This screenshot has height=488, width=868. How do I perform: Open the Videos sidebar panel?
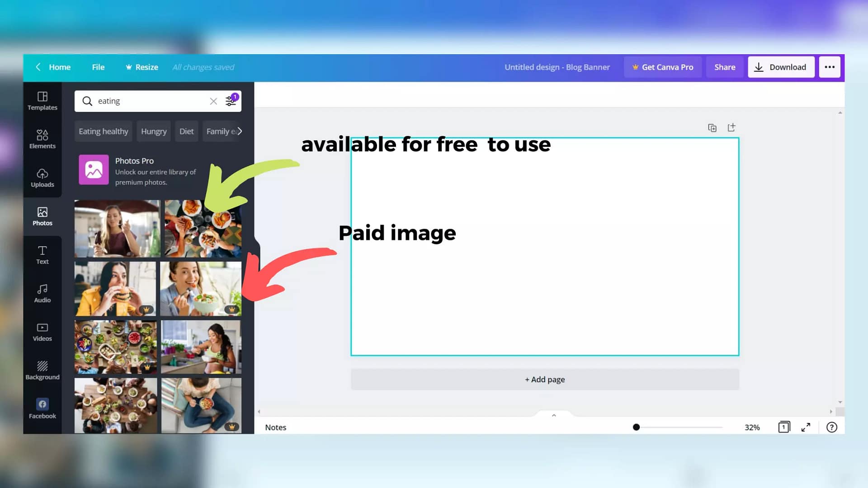(x=42, y=332)
